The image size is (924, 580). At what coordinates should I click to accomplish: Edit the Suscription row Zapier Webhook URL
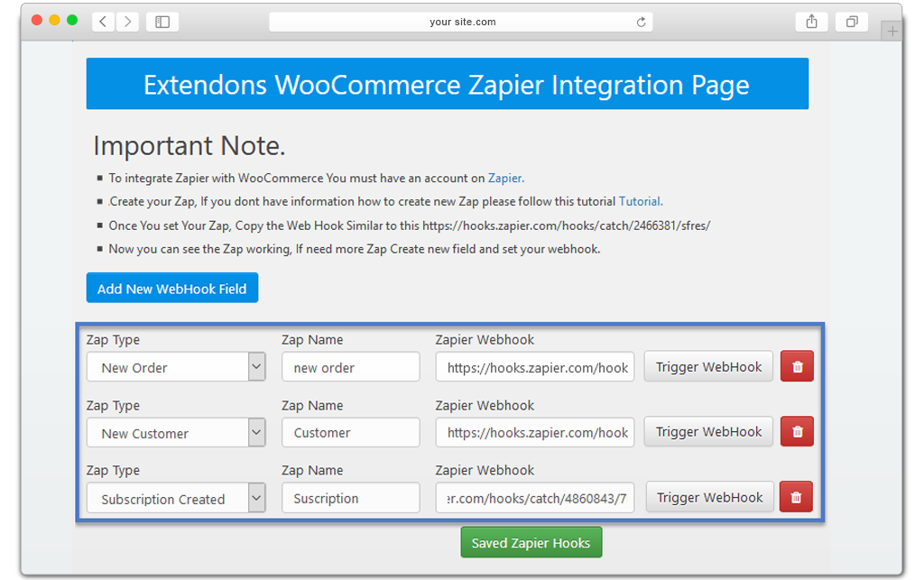pos(535,498)
